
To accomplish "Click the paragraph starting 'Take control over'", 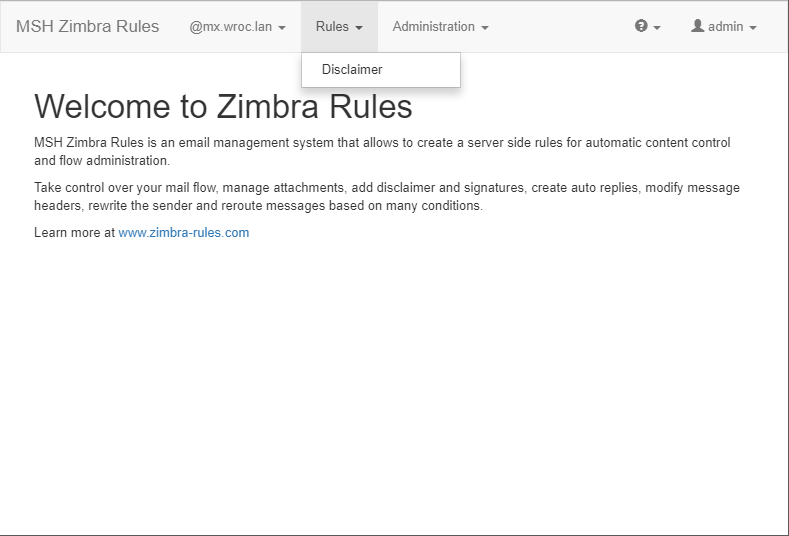I will [x=387, y=196].
